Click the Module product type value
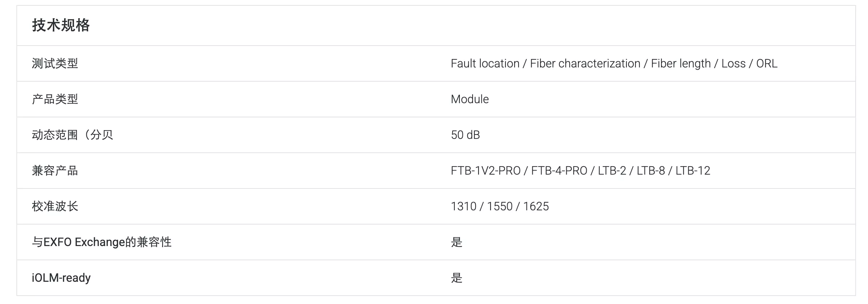The height and width of the screenshot is (304, 868). point(470,99)
